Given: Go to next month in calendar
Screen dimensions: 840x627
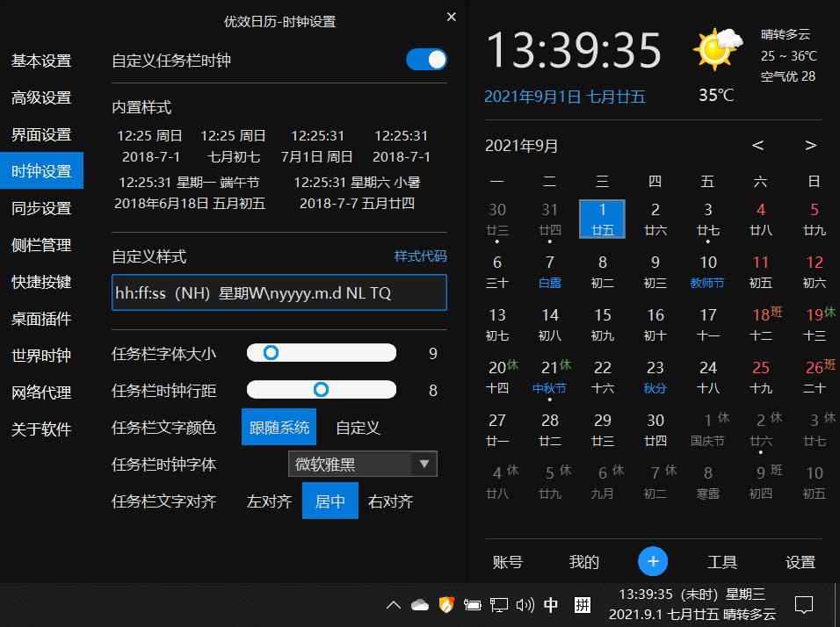Looking at the screenshot, I should click(810, 145).
